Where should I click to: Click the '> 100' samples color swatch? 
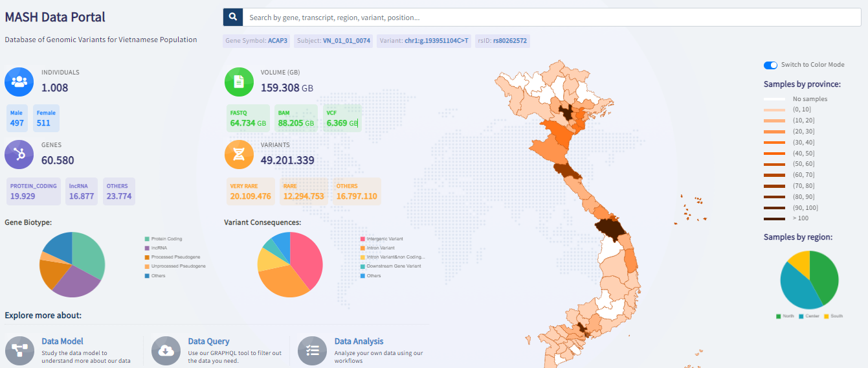tap(774, 218)
